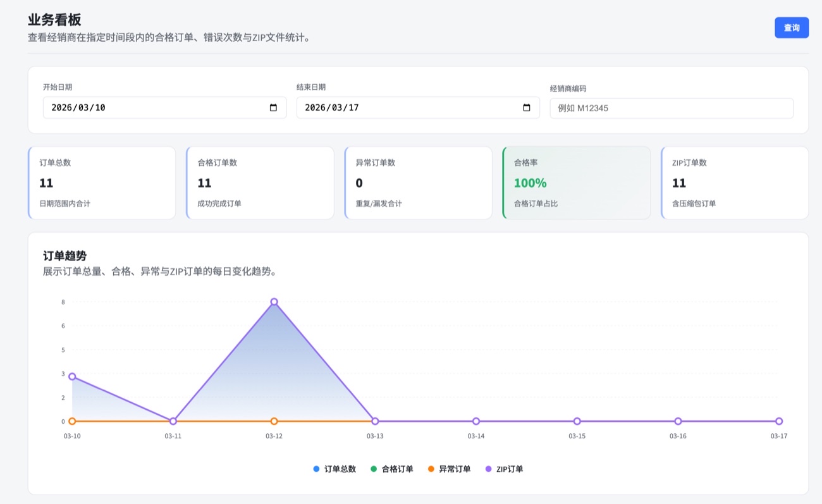Click the data point at 03-11

173,421
